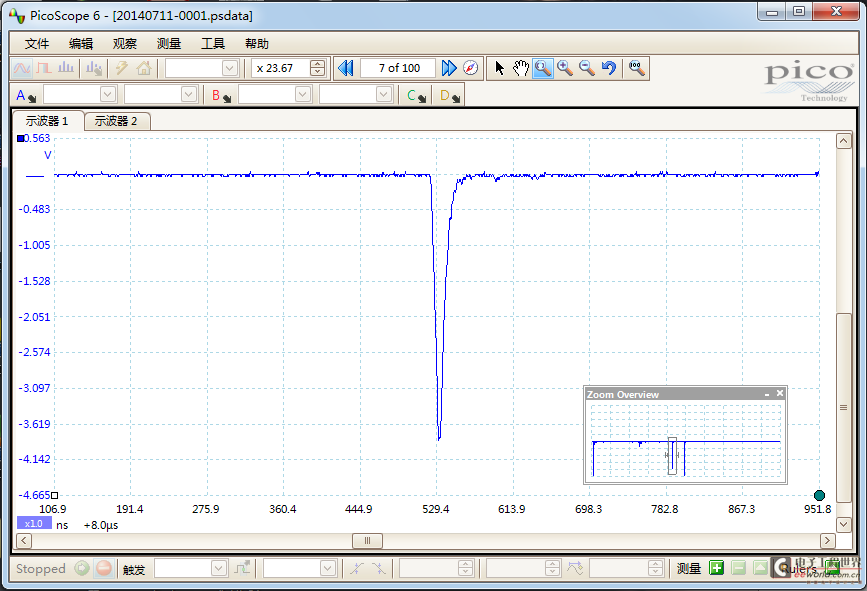This screenshot has height=591, width=867.
Task: Click the blue channel A ruler handle
Action: pyautogui.click(x=20, y=138)
